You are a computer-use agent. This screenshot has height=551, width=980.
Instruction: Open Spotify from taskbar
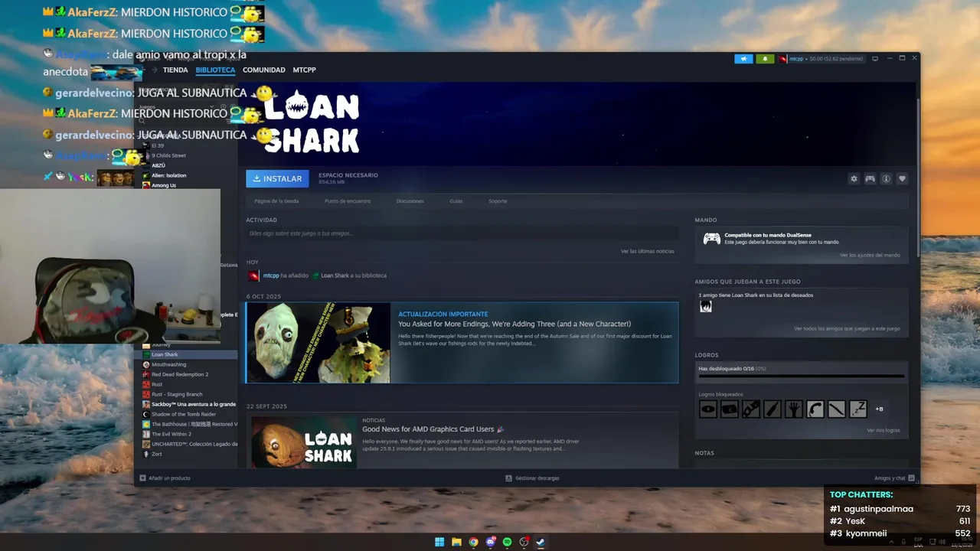coord(507,542)
